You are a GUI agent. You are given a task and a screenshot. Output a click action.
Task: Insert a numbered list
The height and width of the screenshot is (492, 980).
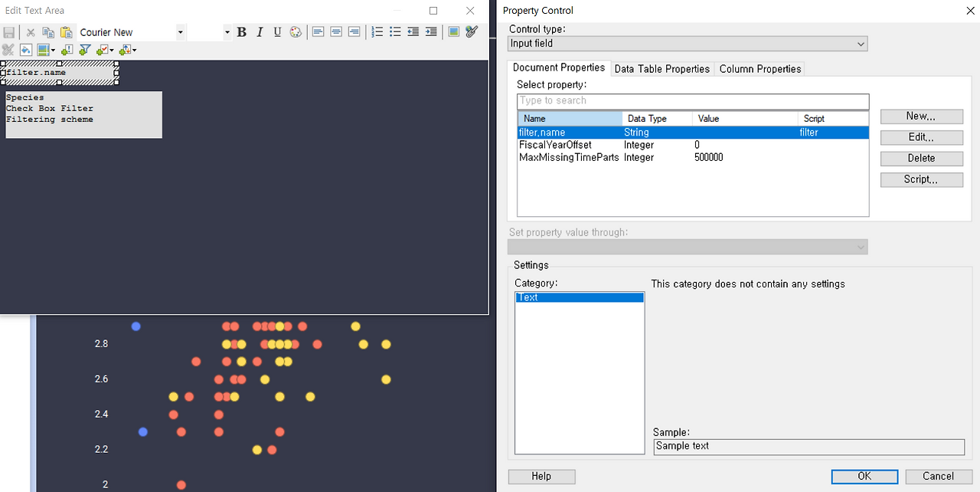(x=377, y=31)
